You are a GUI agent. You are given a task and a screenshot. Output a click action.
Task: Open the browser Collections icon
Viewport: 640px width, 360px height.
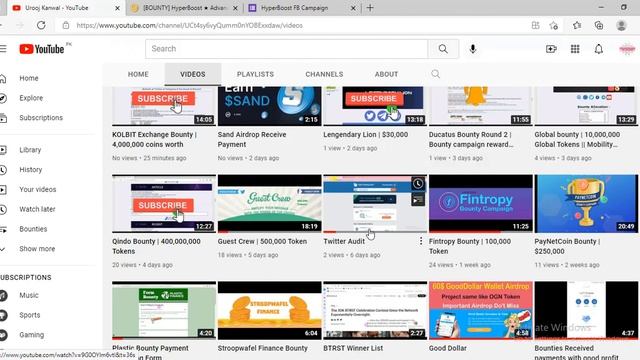(599, 25)
